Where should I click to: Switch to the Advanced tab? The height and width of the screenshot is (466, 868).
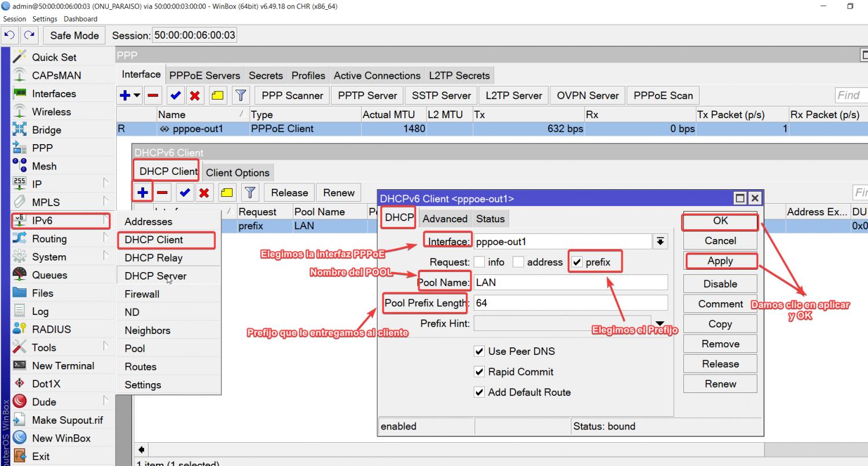(x=444, y=219)
